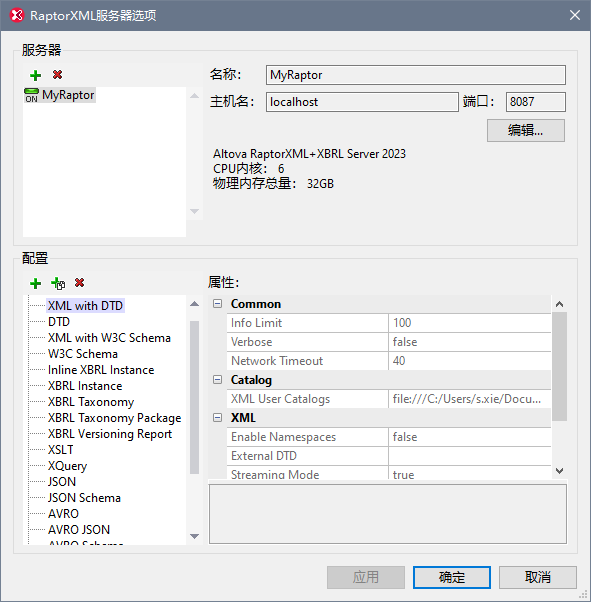Close the RaptorXML options dialog

pos(574,15)
